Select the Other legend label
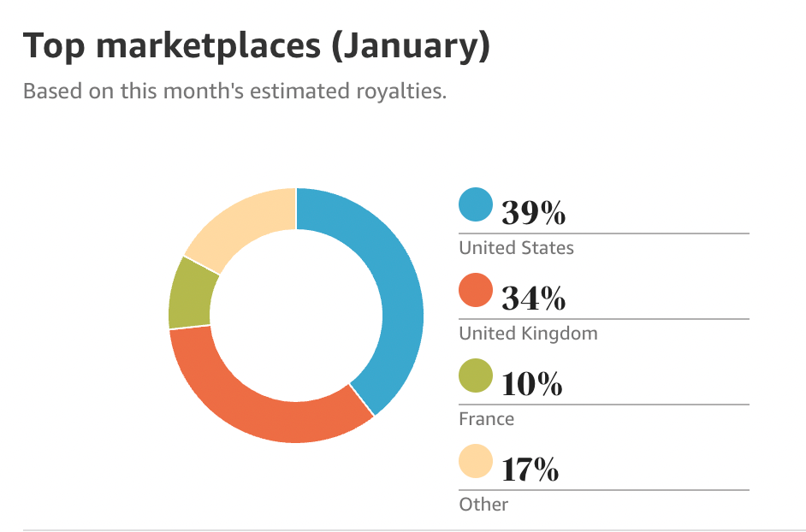The height and width of the screenshot is (532, 806). (483, 505)
